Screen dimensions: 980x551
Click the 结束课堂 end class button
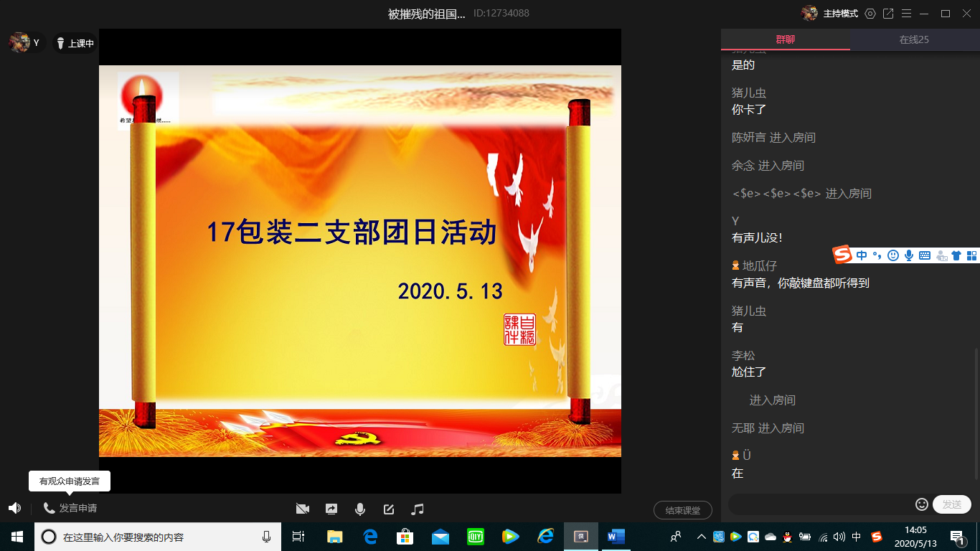point(682,510)
